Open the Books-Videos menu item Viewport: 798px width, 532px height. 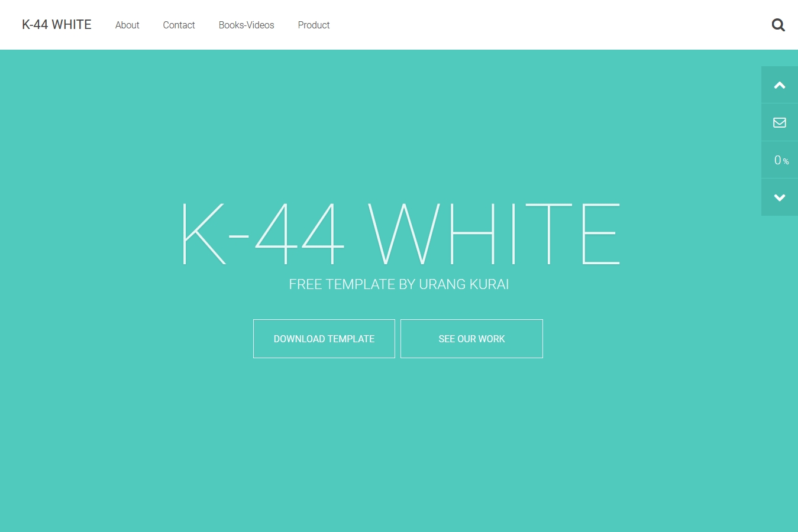pos(247,25)
